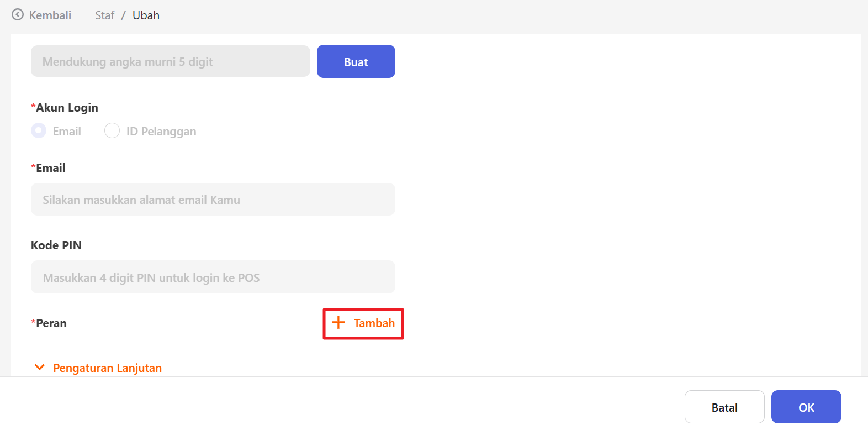Click the Email radio option label text
The height and width of the screenshot is (430, 868).
point(67,132)
